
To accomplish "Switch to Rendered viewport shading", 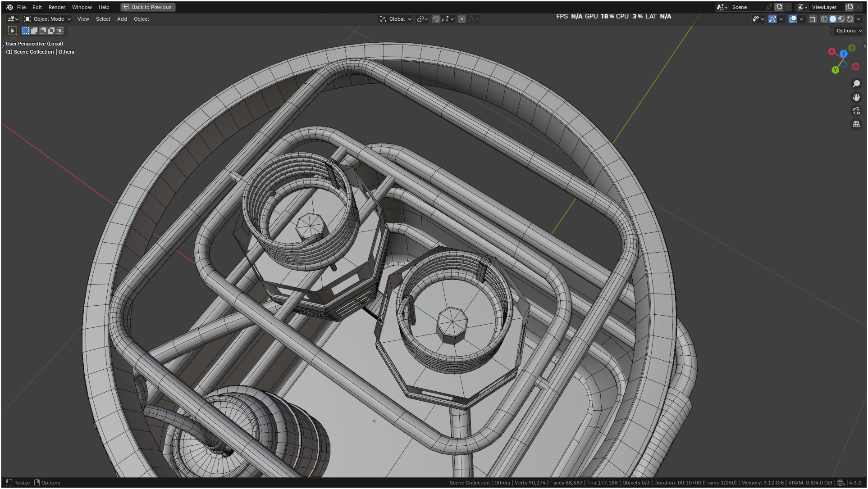I will (850, 19).
